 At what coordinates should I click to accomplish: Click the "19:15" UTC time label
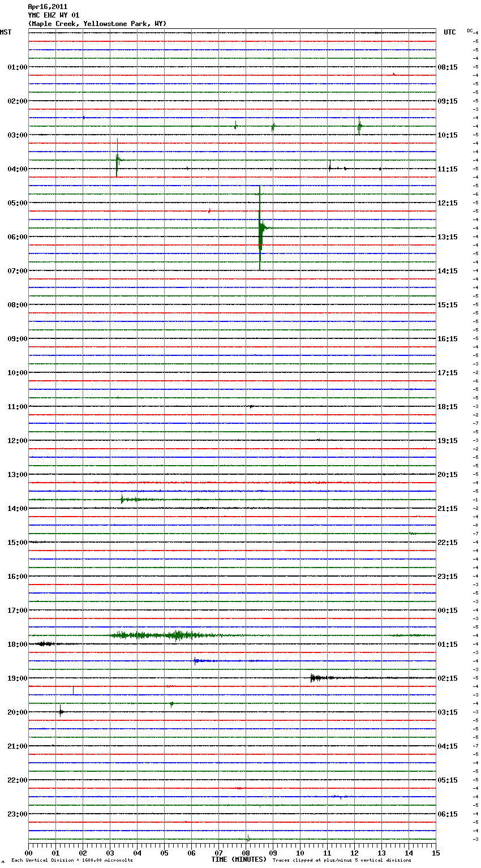point(448,441)
